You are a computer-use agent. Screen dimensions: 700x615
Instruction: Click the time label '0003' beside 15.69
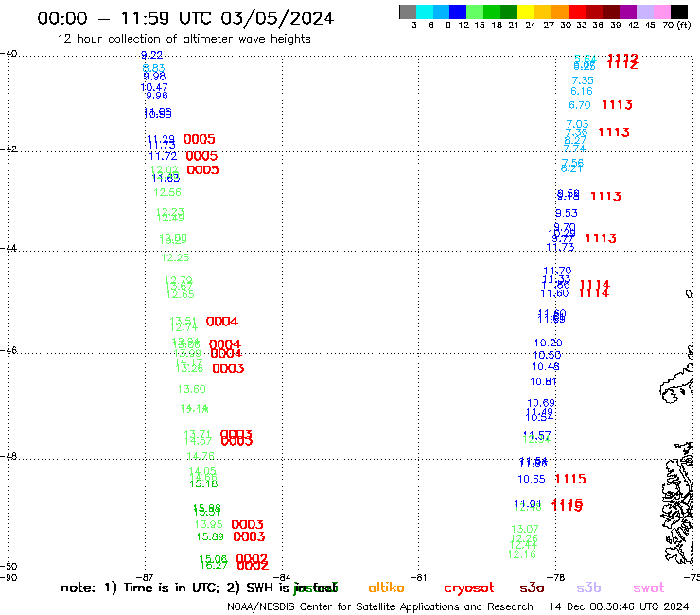[x=249, y=536]
